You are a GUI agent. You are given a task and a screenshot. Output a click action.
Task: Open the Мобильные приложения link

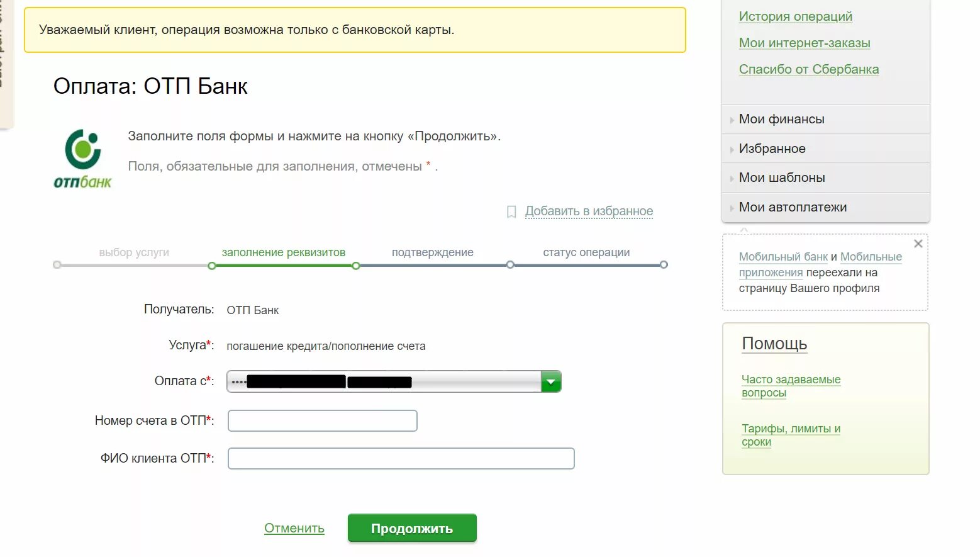coord(820,264)
